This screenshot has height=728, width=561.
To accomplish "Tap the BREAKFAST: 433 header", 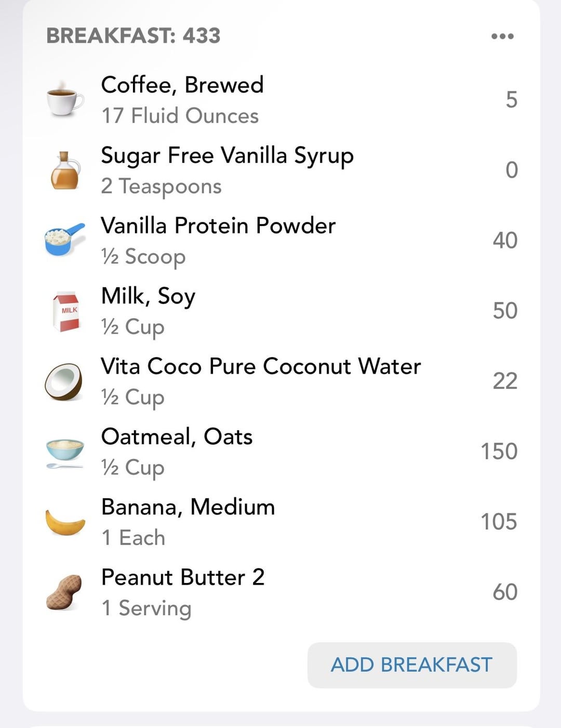I will [x=133, y=36].
